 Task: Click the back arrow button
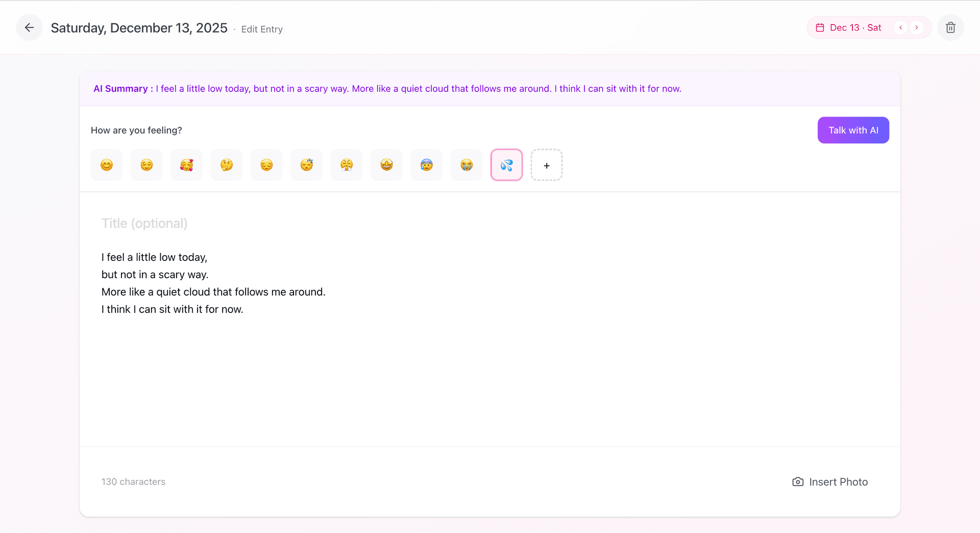(29, 28)
